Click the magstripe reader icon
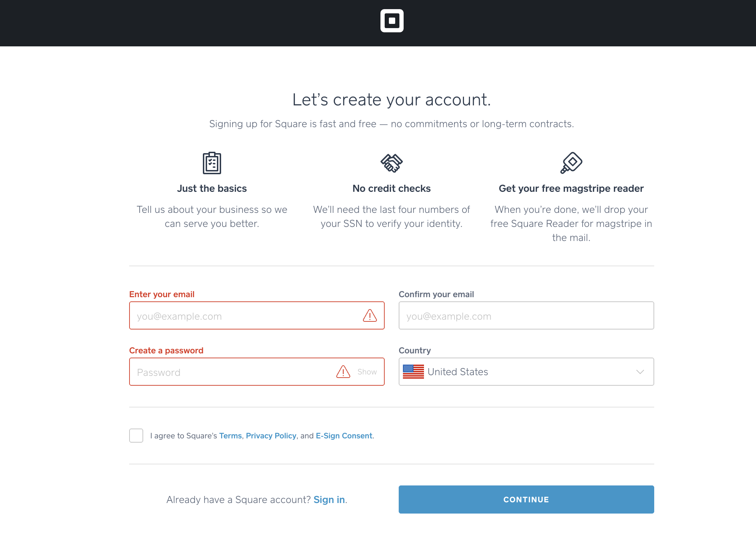Screen dimensions: 756x555 [x=571, y=163]
